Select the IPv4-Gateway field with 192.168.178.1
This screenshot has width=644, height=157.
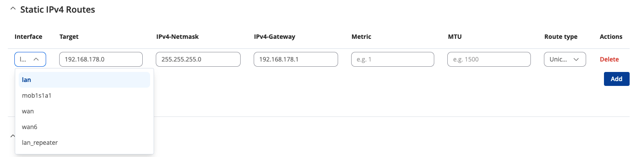pyautogui.click(x=296, y=59)
